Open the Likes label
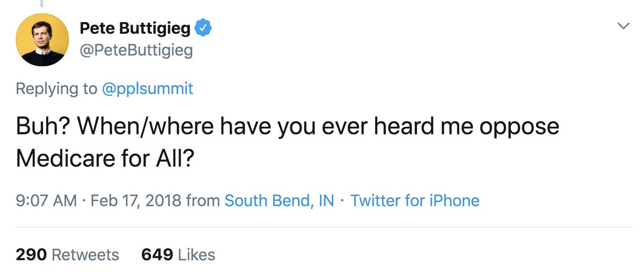This screenshot has height=276, width=644. click(196, 255)
